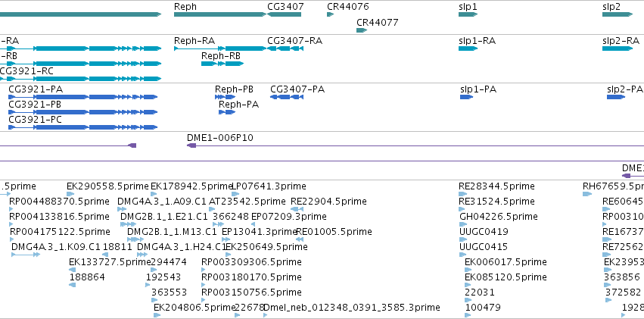644x319 pixels.
Task: Select the RP004133816.5prime label
Action: (60, 217)
